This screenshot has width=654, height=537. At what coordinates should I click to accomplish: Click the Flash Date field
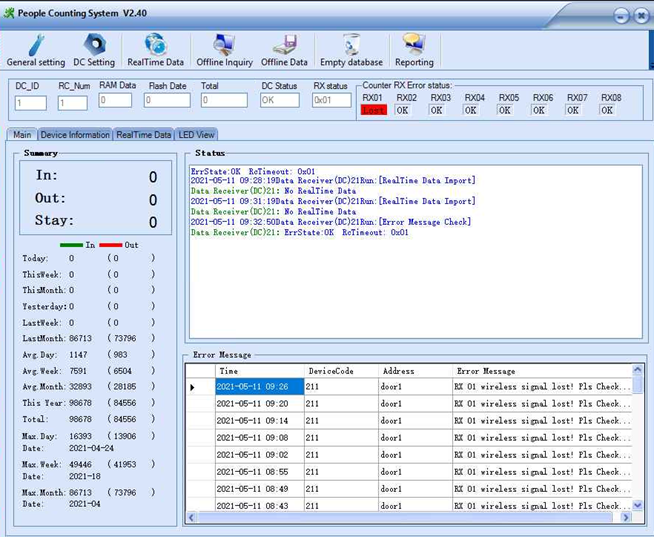coord(166,100)
